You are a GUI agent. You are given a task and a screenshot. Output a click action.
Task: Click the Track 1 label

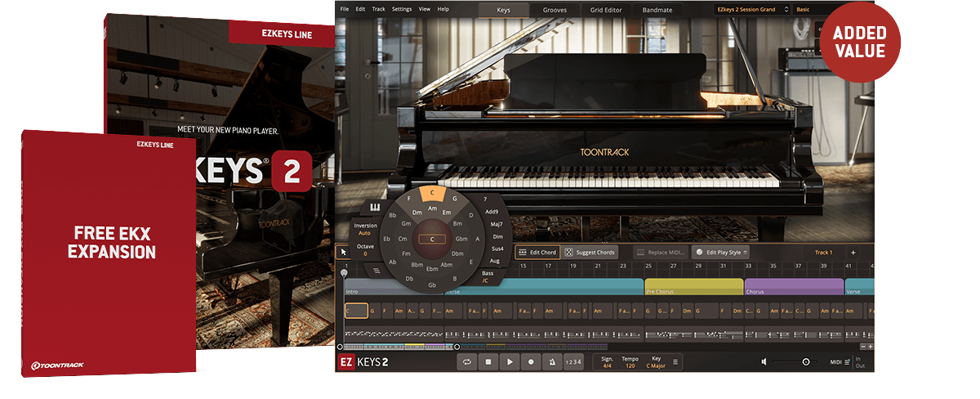823,253
